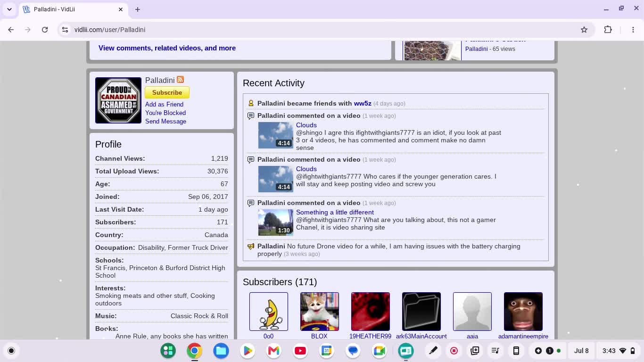This screenshot has width=644, height=362.
Task: Click the 1:30 video thumbnail
Action: (x=276, y=222)
